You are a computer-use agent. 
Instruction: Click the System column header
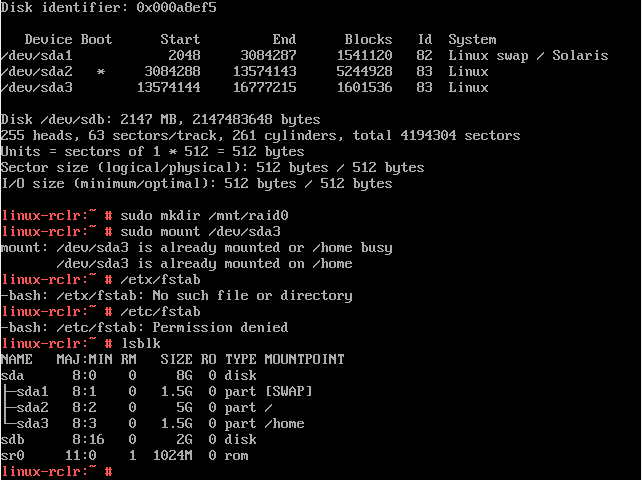[472, 40]
